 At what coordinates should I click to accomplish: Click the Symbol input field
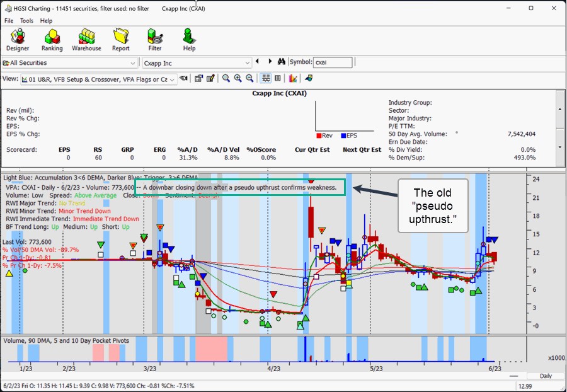pyautogui.click(x=333, y=62)
